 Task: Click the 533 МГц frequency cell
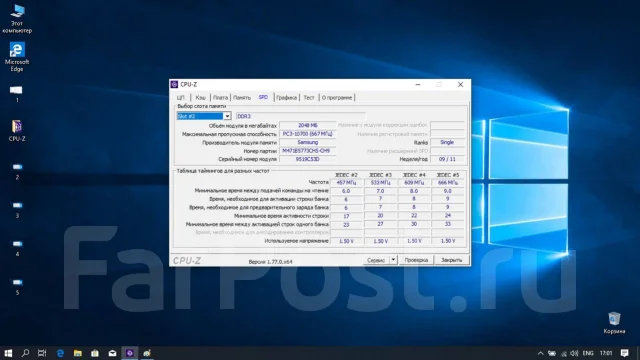coord(380,182)
